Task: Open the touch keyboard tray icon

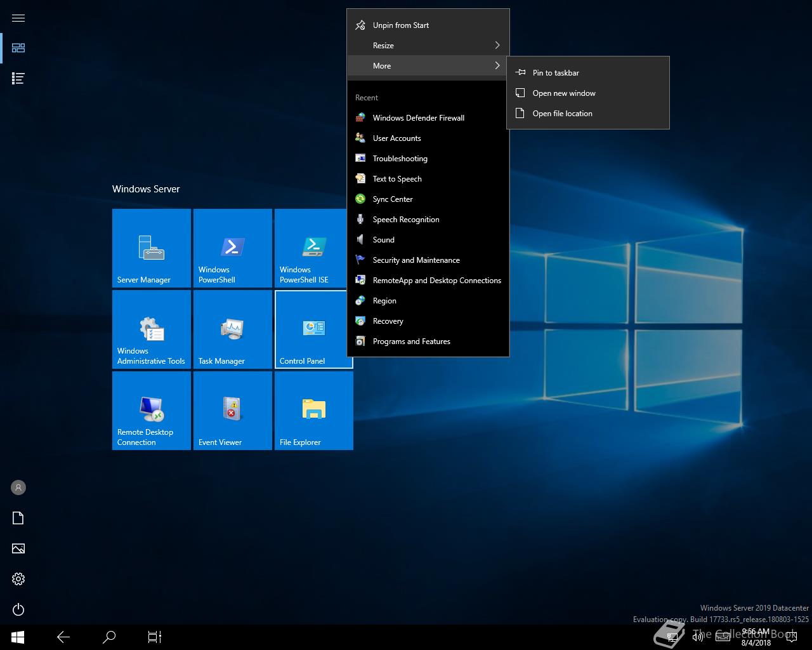Action: tap(723, 637)
